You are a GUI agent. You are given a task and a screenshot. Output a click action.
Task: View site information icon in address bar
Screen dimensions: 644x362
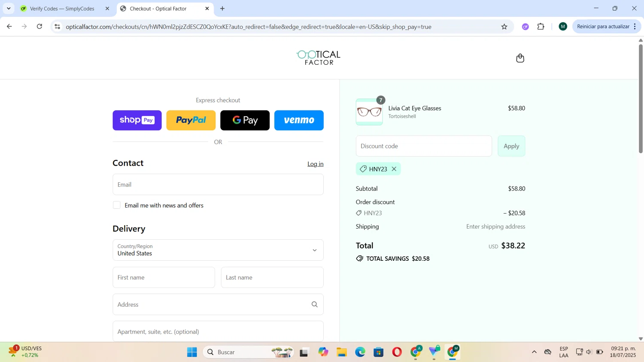pos(57,27)
